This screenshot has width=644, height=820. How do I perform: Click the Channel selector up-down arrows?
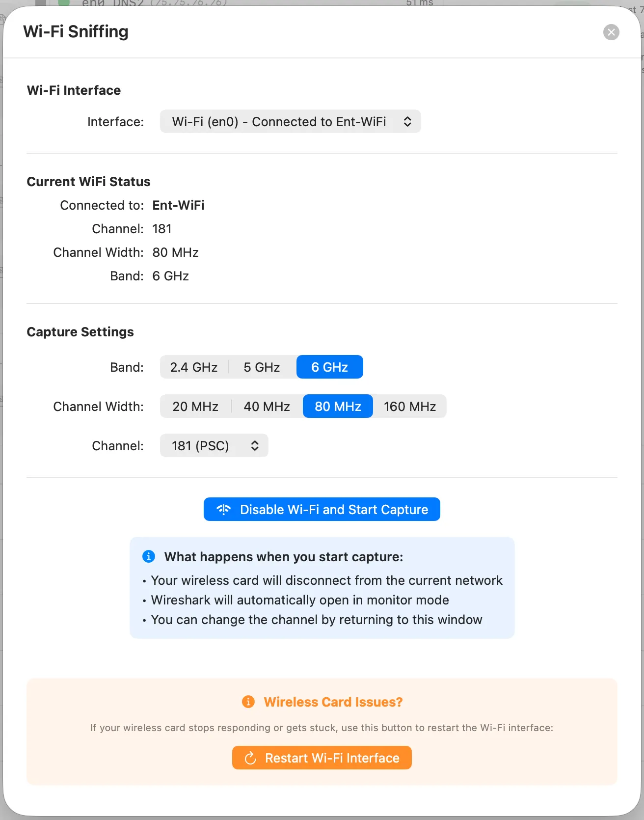(x=255, y=446)
